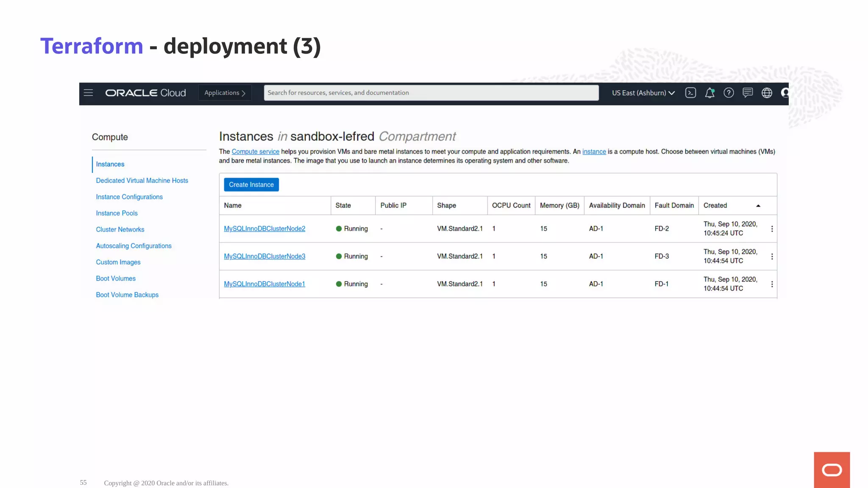Open Boot Volume Backups in sidebar

[x=127, y=295]
